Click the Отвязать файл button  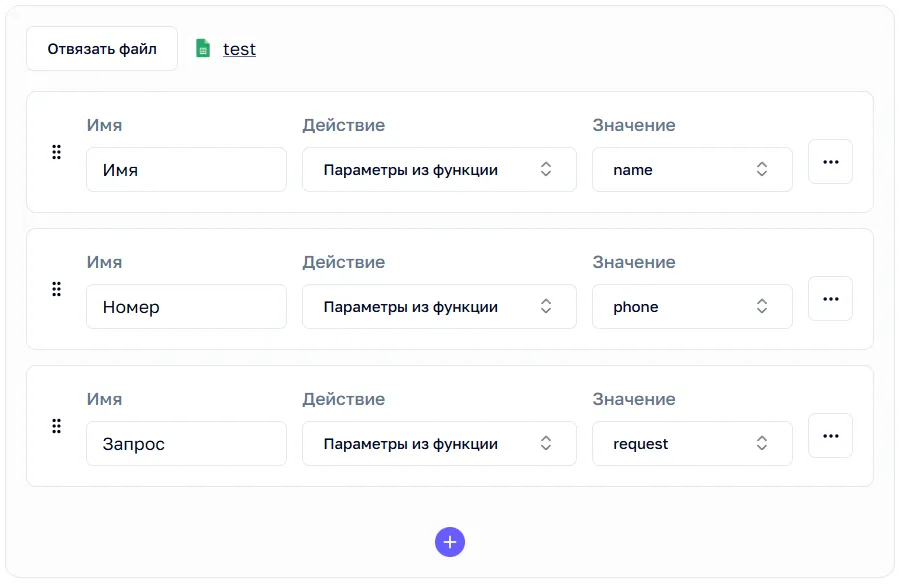[x=102, y=49]
